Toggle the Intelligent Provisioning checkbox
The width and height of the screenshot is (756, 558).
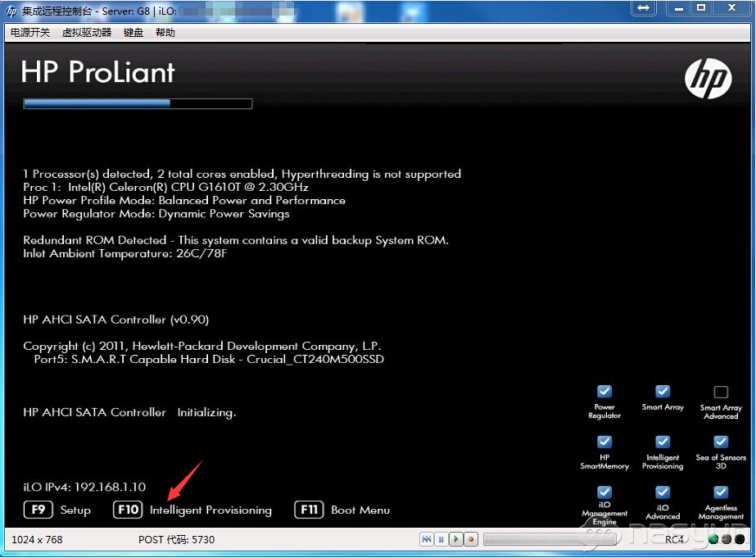pyautogui.click(x=663, y=442)
